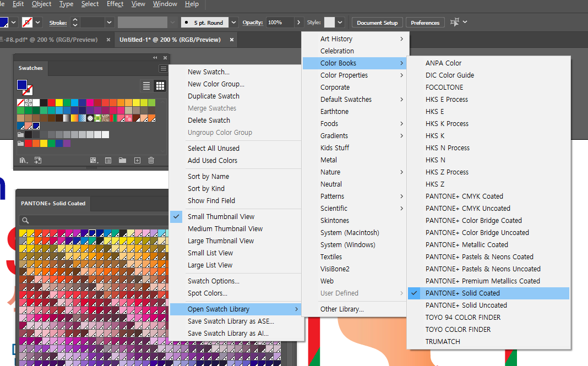This screenshot has width=588, height=366.
Task: Open stroke color dropdown arrow
Action: pyautogui.click(x=37, y=23)
